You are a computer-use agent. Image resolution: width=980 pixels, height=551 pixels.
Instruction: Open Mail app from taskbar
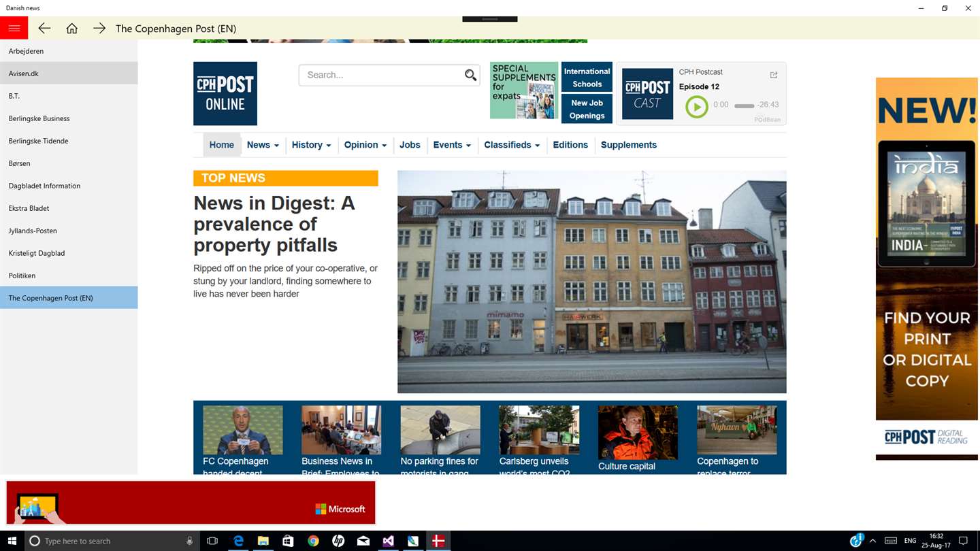[x=363, y=541]
